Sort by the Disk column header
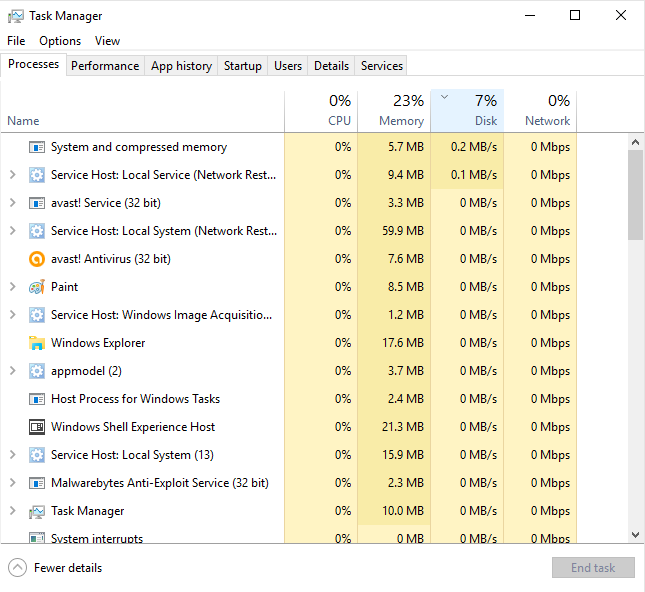This screenshot has height=592, width=645. (467, 111)
